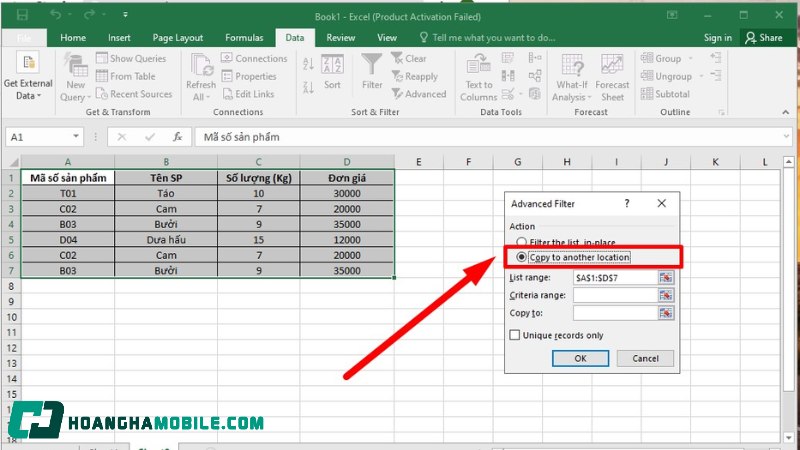The height and width of the screenshot is (450, 800).
Task: Switch to Page Layout tab
Action: 178,38
